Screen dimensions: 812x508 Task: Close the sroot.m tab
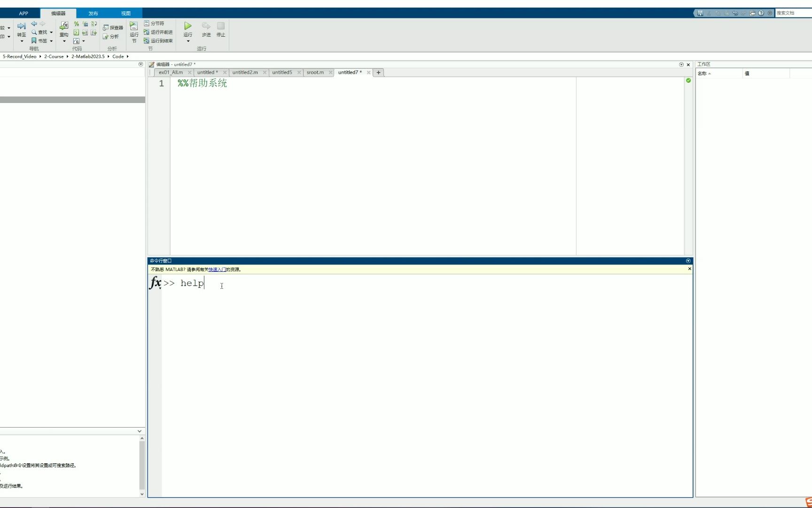pos(330,72)
